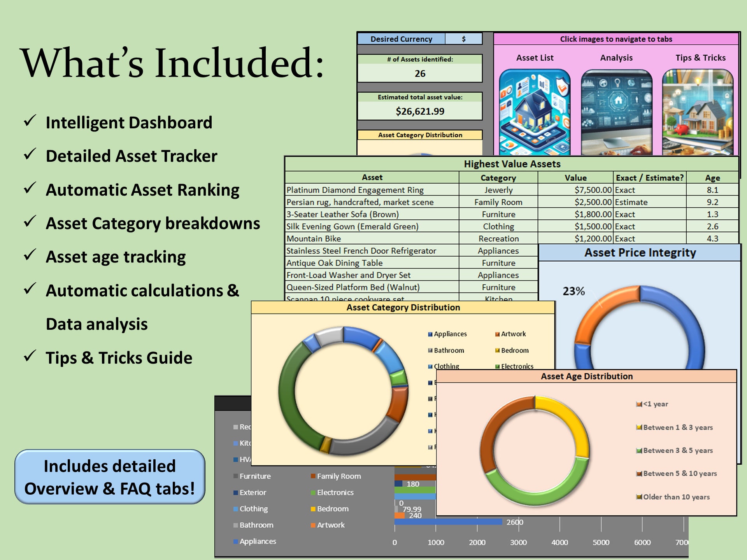Open the Desired Currency dropdown
Screen dimensions: 747x560
point(463,39)
